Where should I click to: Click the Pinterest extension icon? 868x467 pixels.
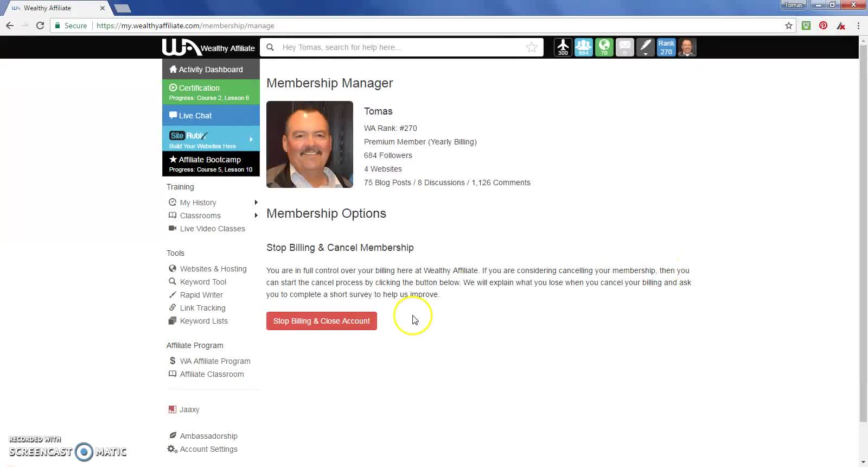pyautogui.click(x=824, y=26)
